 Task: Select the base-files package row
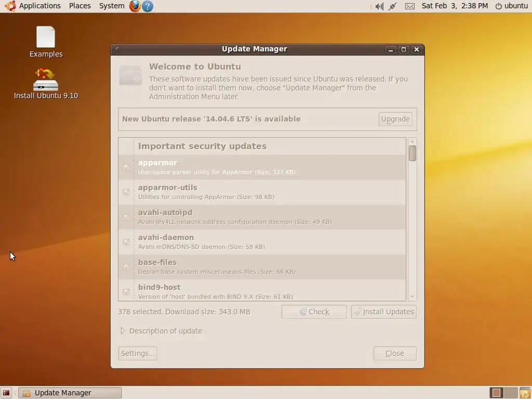(262, 267)
